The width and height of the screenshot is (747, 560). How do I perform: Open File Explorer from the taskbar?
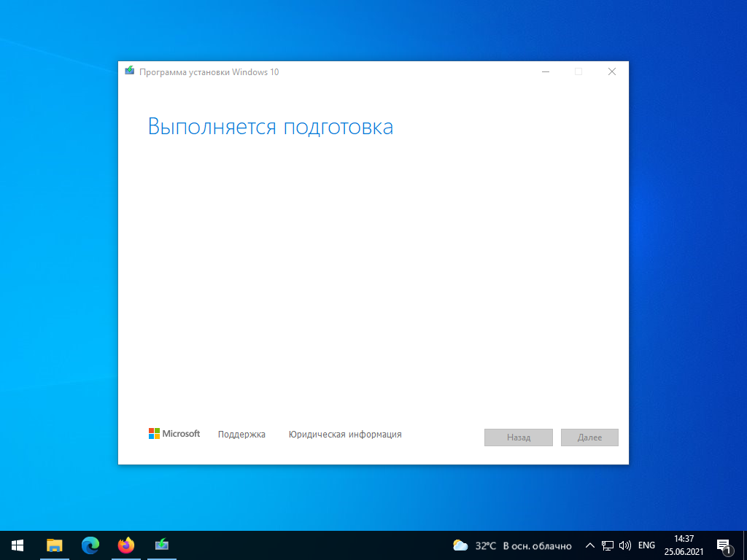click(54, 545)
